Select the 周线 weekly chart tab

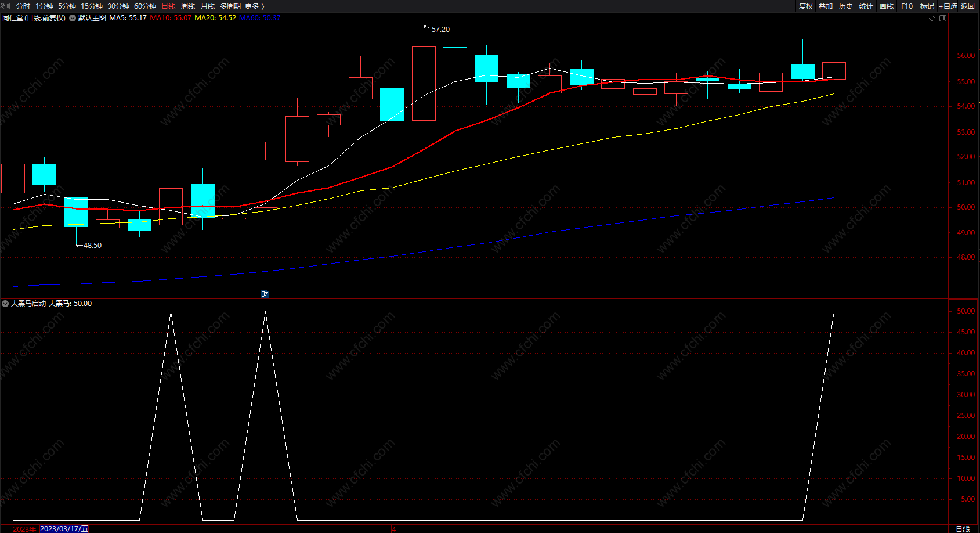coord(188,6)
